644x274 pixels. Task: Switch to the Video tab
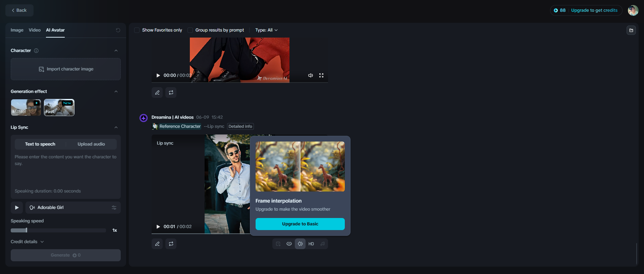(x=35, y=30)
